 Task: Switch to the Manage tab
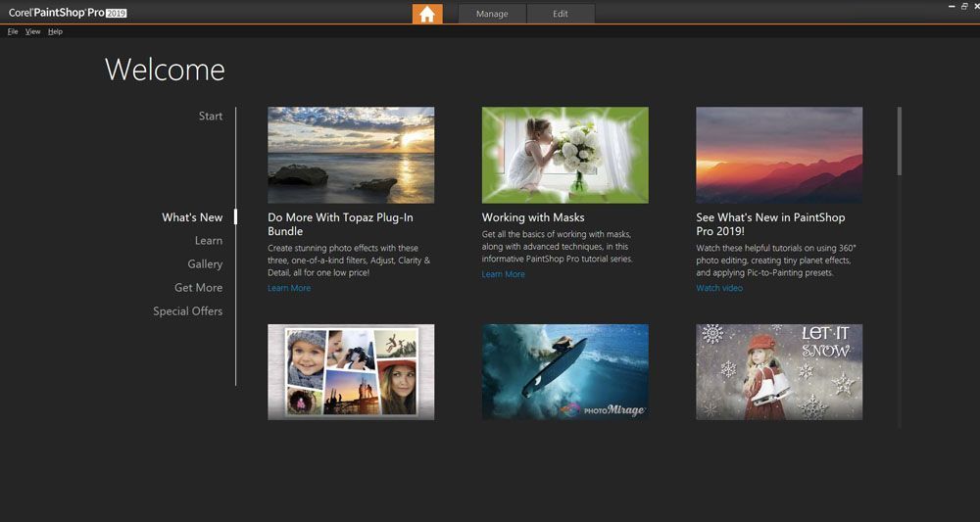[x=492, y=14]
